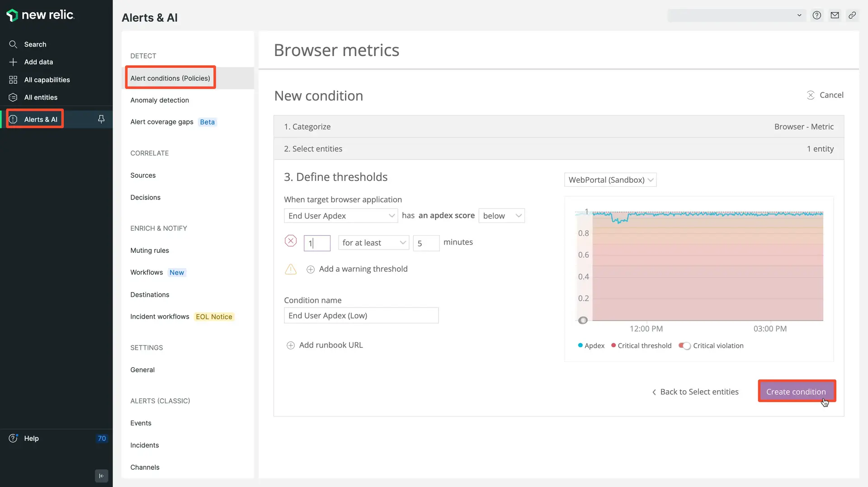The width and height of the screenshot is (868, 487).
Task: Click the Condition name field
Action: click(361, 316)
